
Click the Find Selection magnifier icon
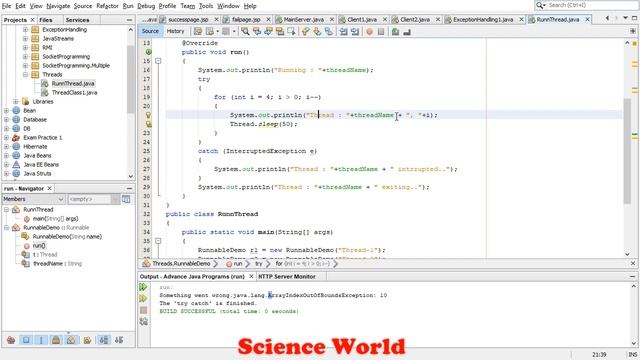(245, 31)
